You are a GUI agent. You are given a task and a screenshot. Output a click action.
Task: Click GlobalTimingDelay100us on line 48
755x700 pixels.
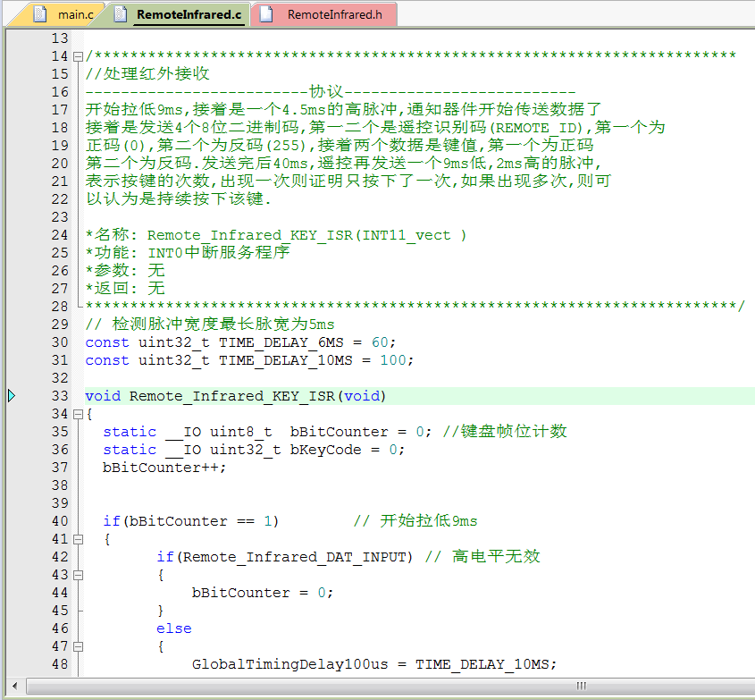(x=289, y=664)
